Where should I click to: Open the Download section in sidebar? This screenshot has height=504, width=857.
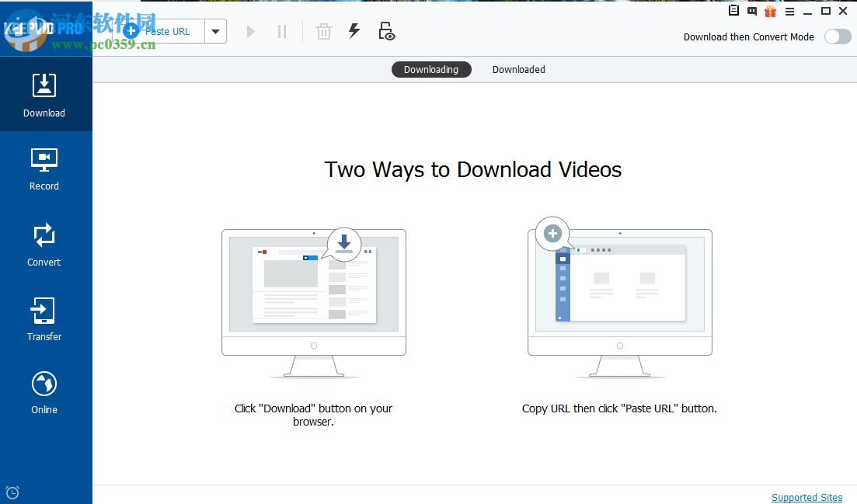(44, 95)
